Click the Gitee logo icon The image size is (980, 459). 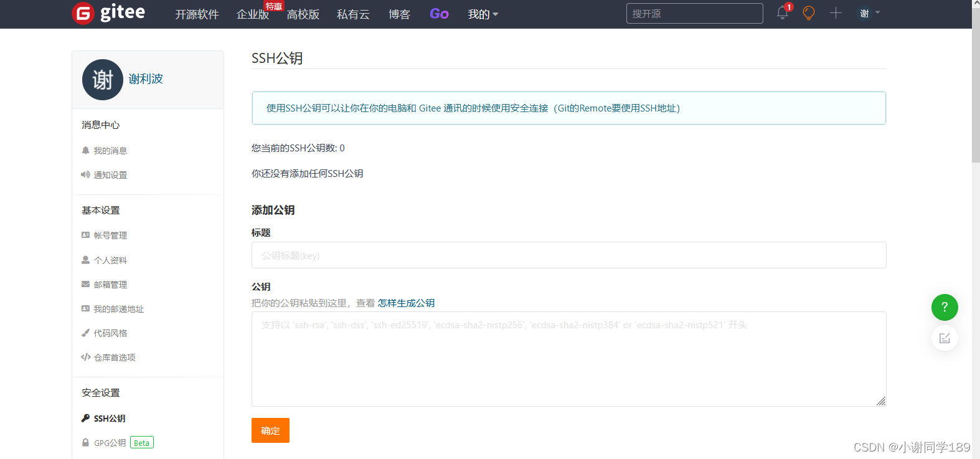point(83,13)
